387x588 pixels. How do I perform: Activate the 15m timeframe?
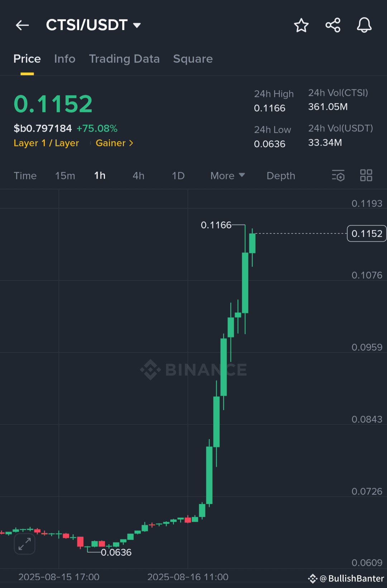point(65,176)
